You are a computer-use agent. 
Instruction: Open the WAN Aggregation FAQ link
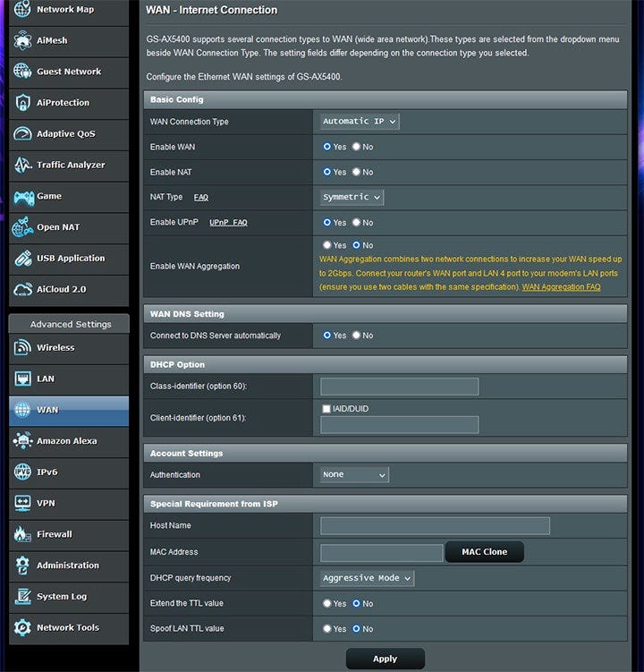pyautogui.click(x=561, y=287)
